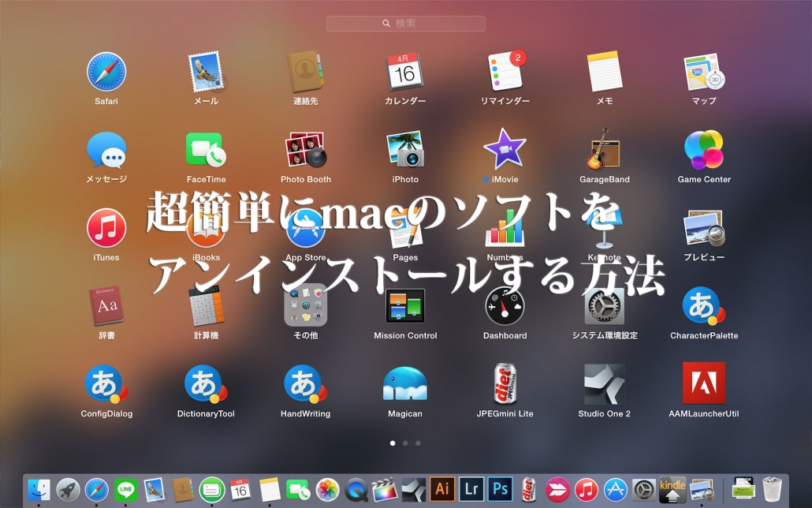Launch Adobe Photoshop from the Dock
812x508 pixels.
point(501,489)
